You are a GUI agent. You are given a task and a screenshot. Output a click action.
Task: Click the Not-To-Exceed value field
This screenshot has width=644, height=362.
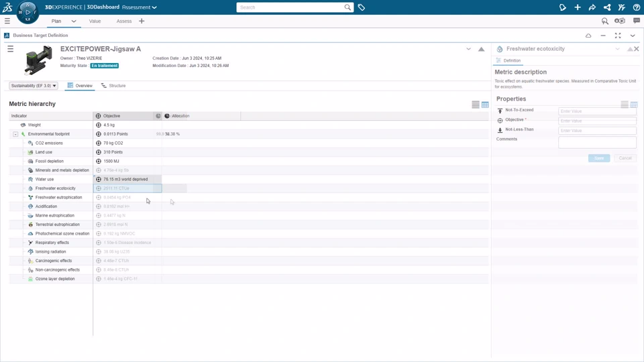597,111
